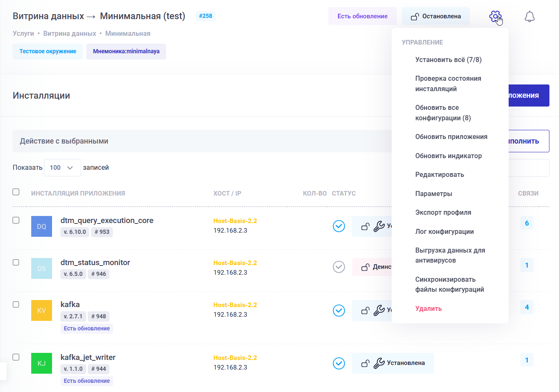Click the blue checkmark status icon for kafka
The height and width of the screenshot is (392, 559).
(x=339, y=310)
